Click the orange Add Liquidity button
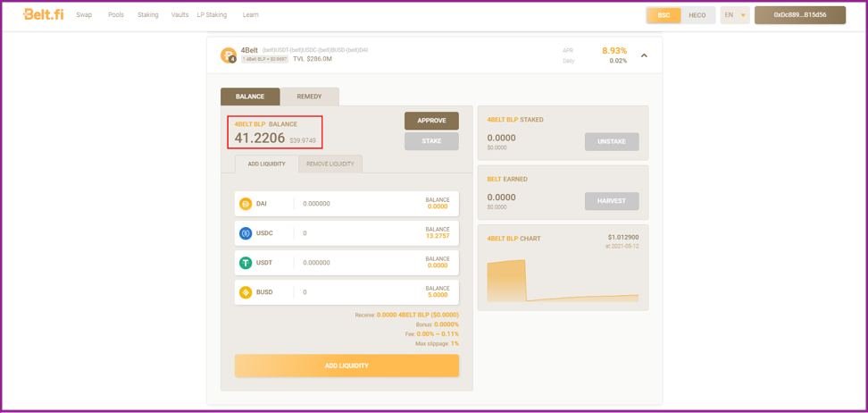 point(346,366)
